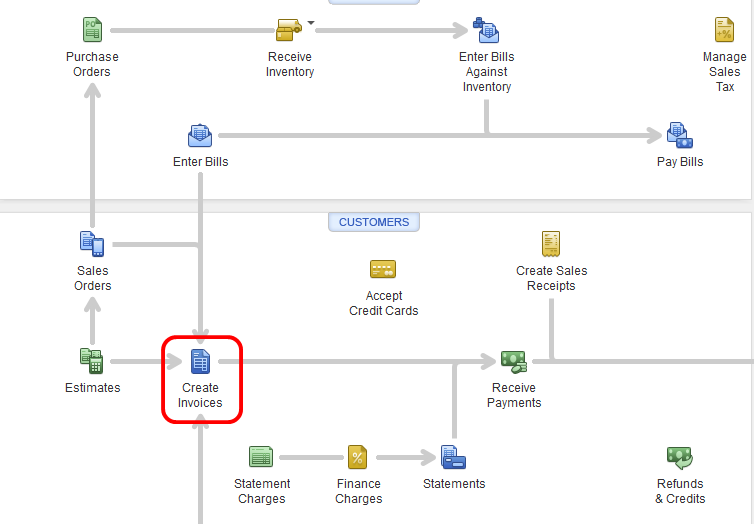
Task: Open Enter Bills Against Inventory icon
Action: click(486, 30)
